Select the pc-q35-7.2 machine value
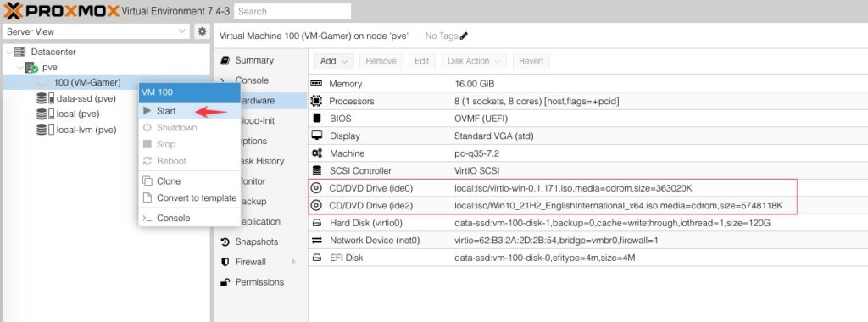 point(476,153)
